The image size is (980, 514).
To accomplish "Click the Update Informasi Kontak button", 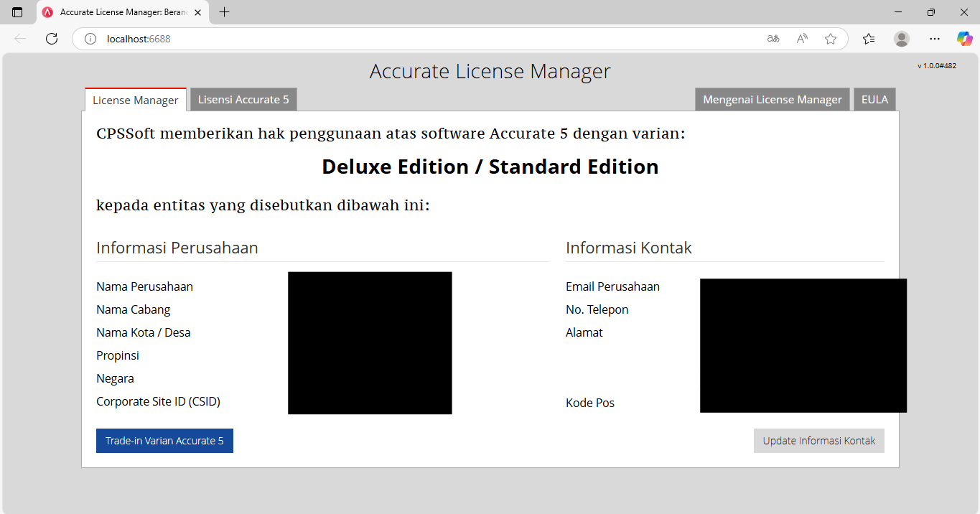I will (818, 441).
